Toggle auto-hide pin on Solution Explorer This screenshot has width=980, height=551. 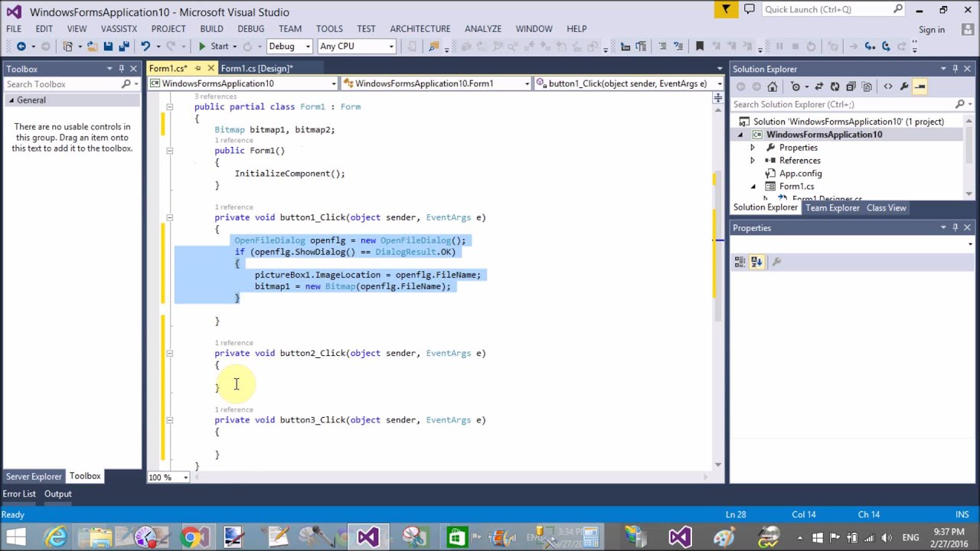(955, 69)
